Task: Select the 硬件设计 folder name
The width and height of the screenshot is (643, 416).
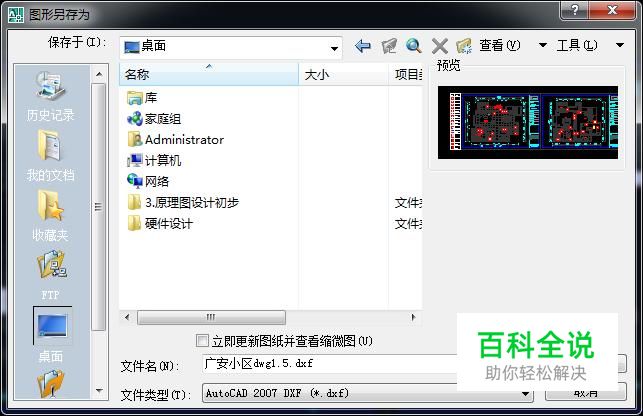Action: (169, 224)
